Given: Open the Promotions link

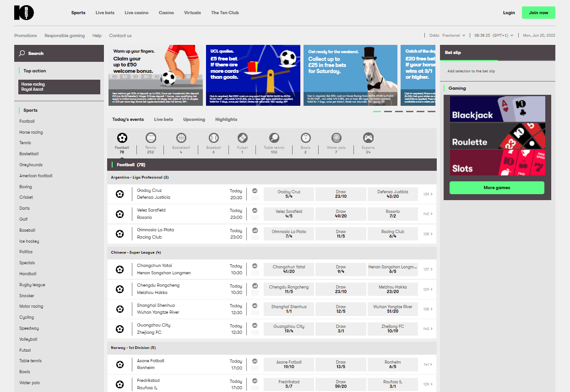Looking at the screenshot, I should tap(26, 36).
